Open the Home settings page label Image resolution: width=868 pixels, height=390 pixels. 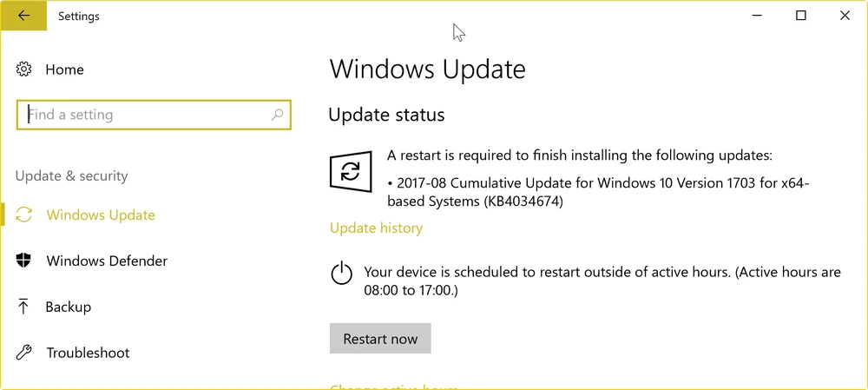pos(65,69)
